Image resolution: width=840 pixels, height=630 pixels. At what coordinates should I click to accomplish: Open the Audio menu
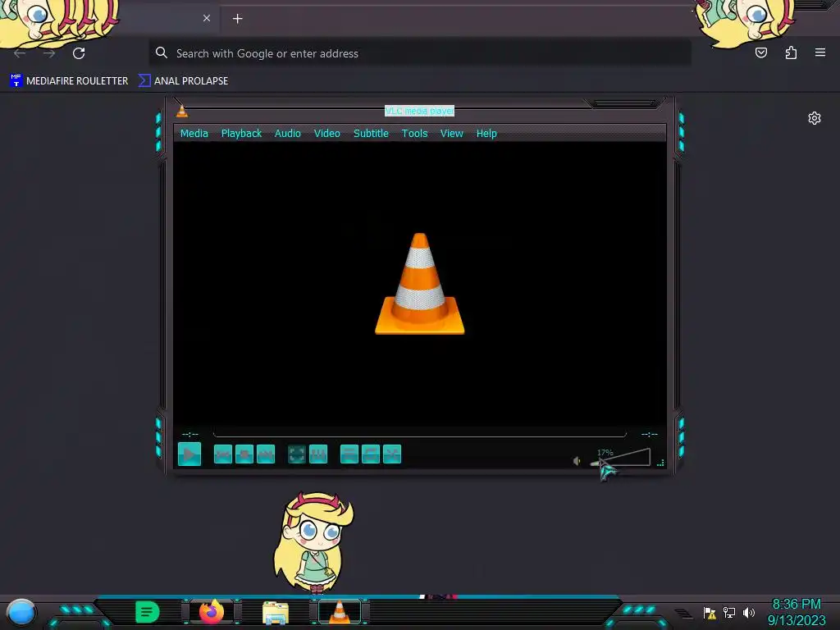point(288,134)
